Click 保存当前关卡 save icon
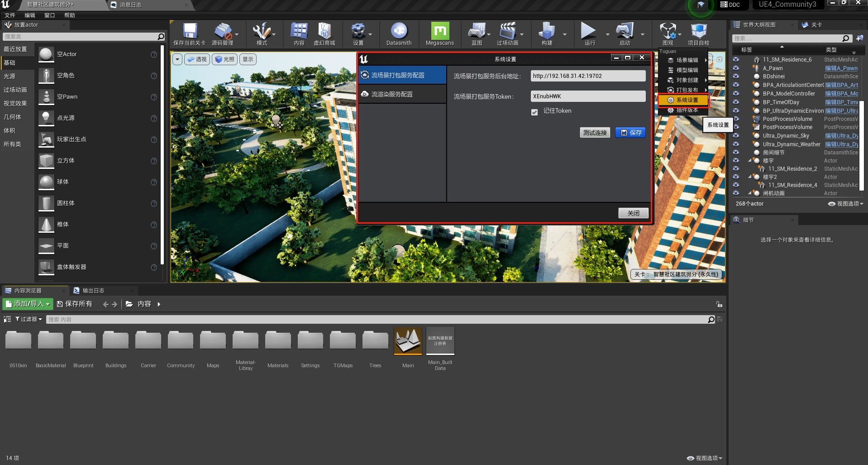 [x=190, y=31]
